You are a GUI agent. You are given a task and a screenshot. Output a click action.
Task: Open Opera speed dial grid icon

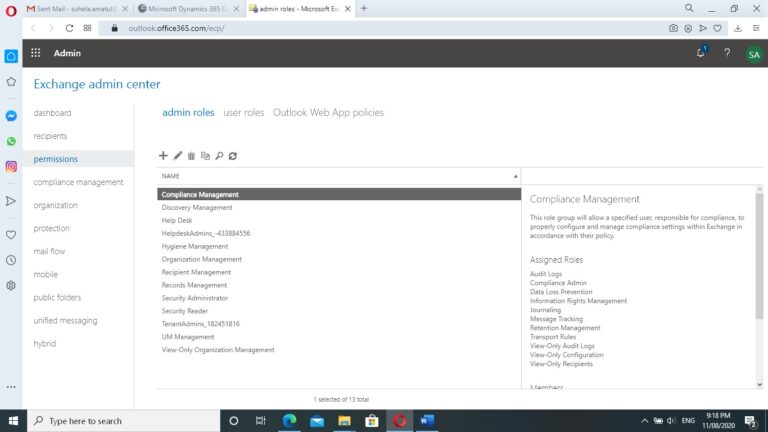click(x=87, y=28)
